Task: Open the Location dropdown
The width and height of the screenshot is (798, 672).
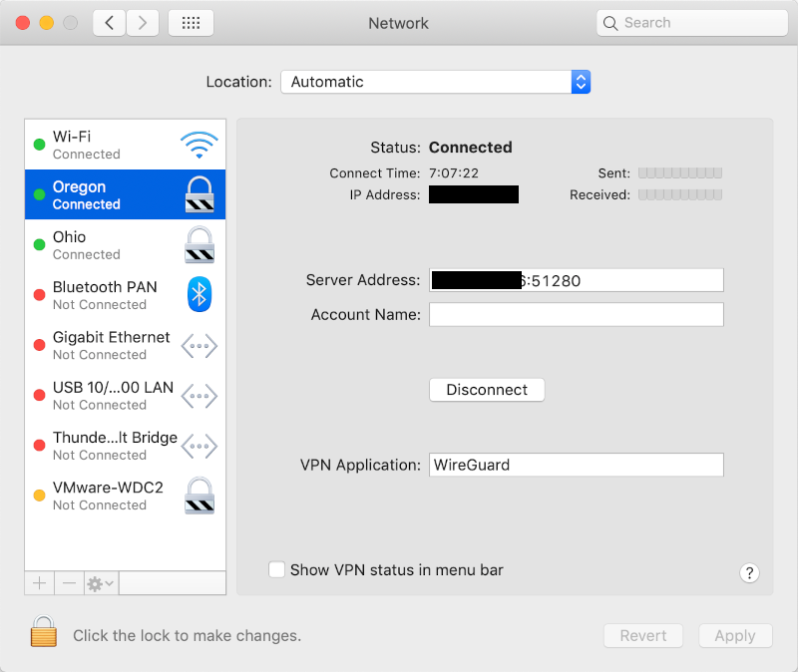Action: (436, 82)
